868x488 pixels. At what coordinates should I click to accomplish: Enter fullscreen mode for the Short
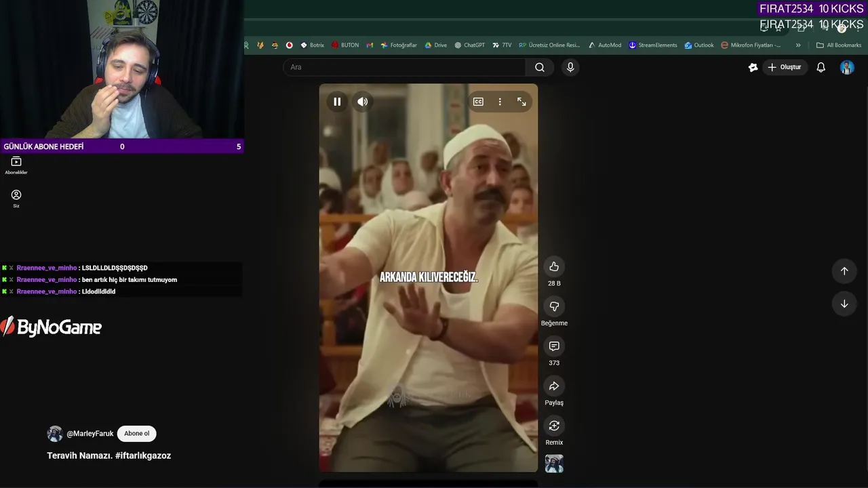[521, 102]
